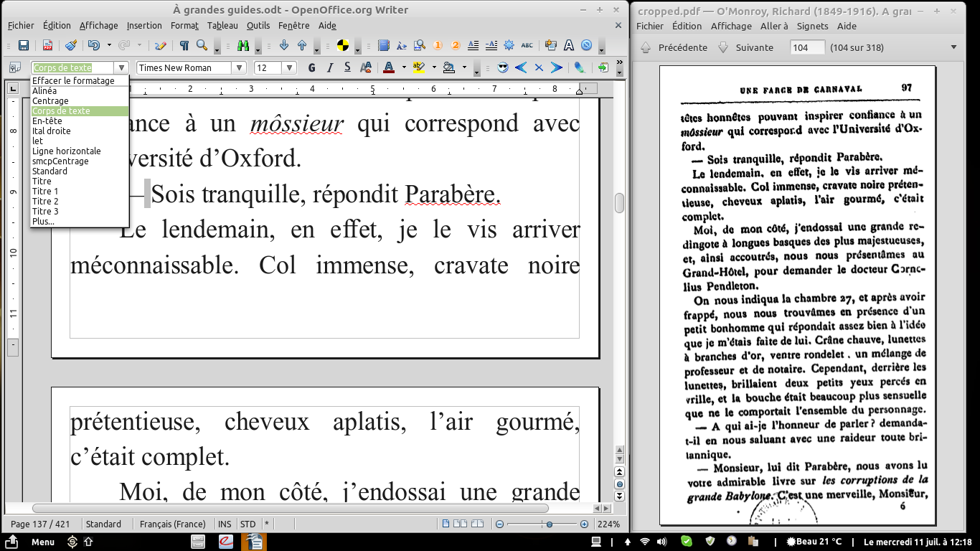The width and height of the screenshot is (980, 551).
Task: Click the blue up arrow toolbar icon
Action: click(302, 45)
